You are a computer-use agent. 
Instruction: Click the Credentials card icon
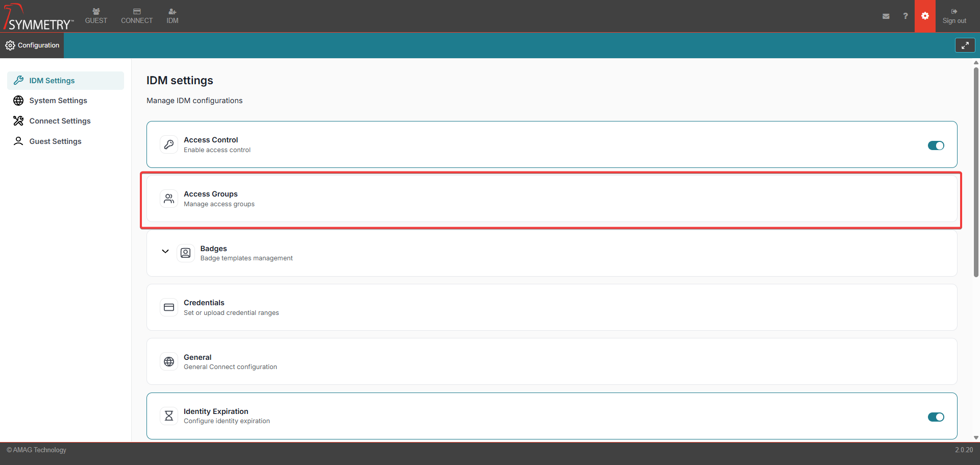tap(169, 307)
